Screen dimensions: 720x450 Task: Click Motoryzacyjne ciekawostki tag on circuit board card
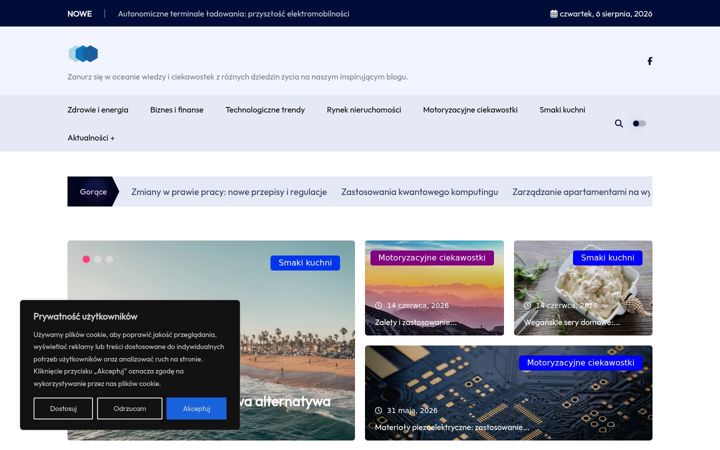(581, 363)
